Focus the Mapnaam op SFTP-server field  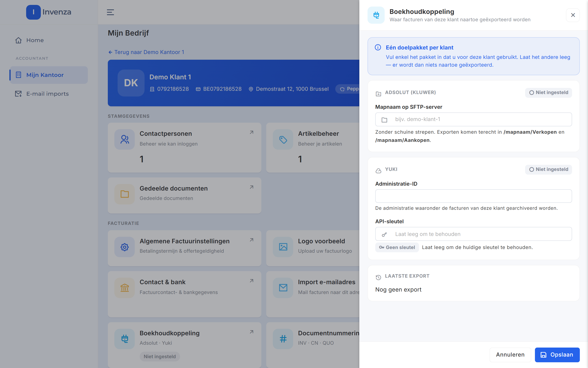pos(473,119)
